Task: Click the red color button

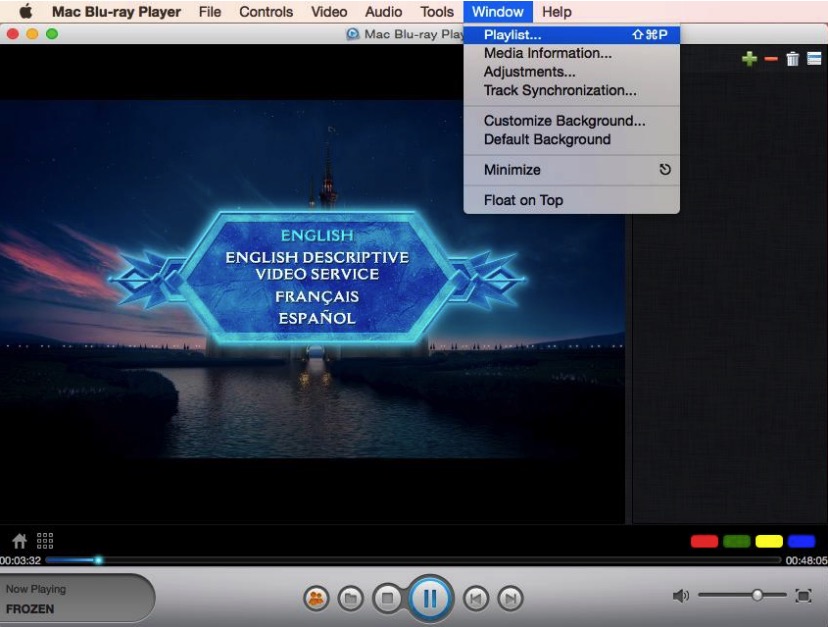Action: pos(704,541)
